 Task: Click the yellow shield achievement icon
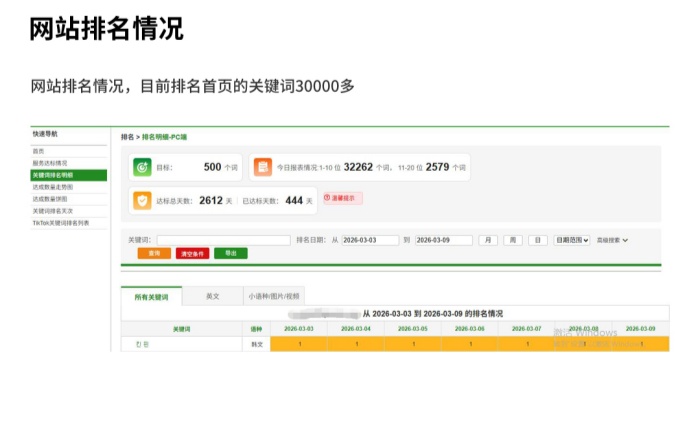point(142,200)
